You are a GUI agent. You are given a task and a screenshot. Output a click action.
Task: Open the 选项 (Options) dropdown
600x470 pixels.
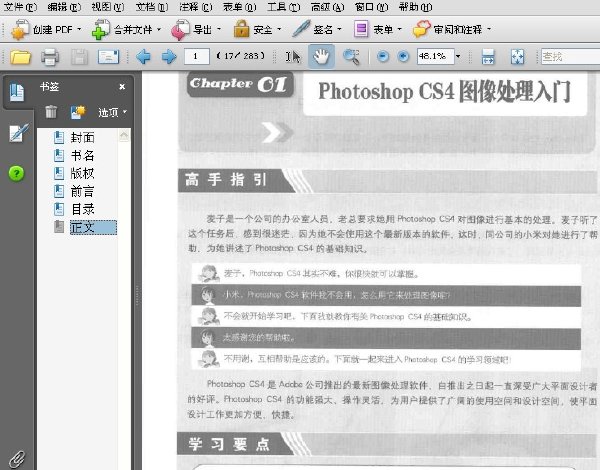(112, 112)
